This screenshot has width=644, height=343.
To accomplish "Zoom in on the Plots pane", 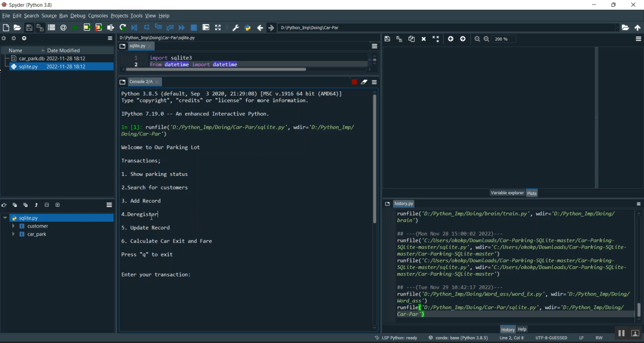I will [x=486, y=39].
